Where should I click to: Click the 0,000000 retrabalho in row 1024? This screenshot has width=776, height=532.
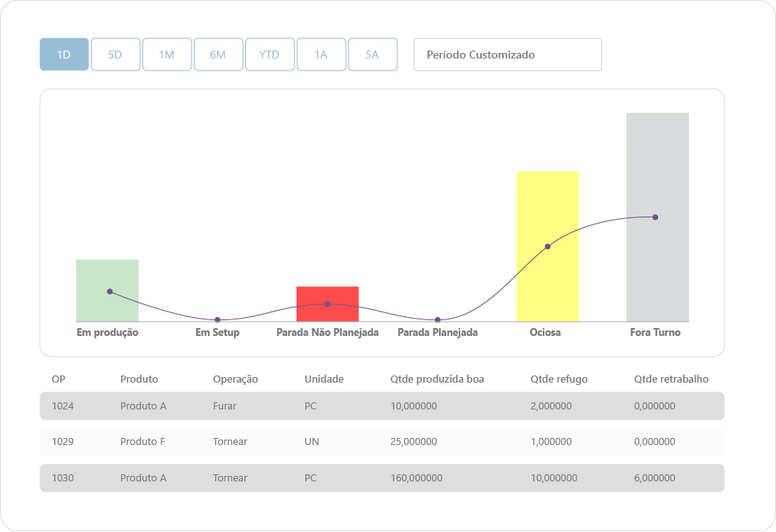[655, 406]
